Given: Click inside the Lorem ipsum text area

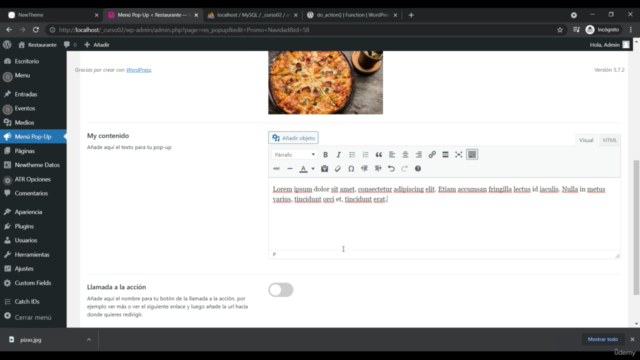Looking at the screenshot, I should [x=444, y=213].
